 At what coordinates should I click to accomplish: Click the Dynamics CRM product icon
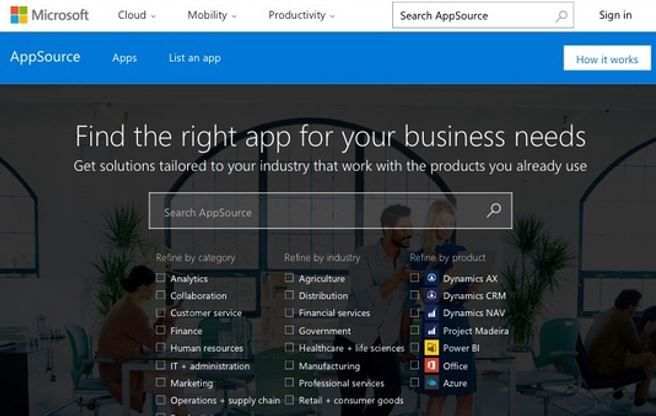431,296
